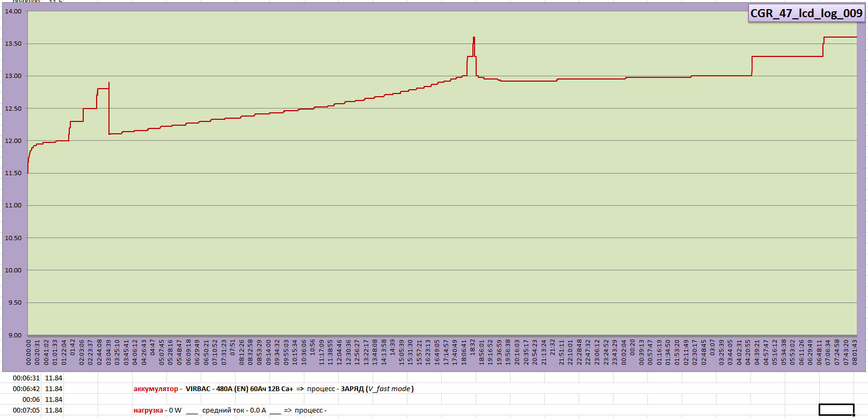Screen dimensions: 868x418
Task: Click the final flat red line segment at 13.60
Action: 840,37
